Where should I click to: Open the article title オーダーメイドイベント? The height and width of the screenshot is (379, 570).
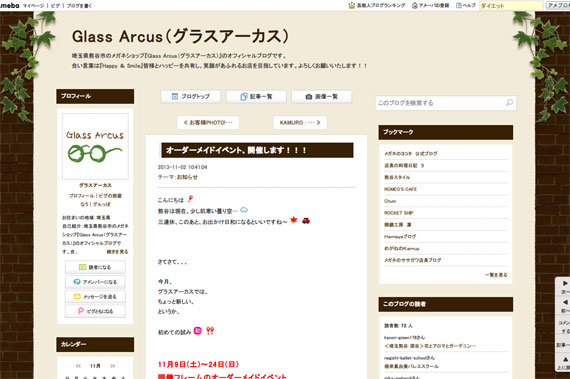coord(236,150)
